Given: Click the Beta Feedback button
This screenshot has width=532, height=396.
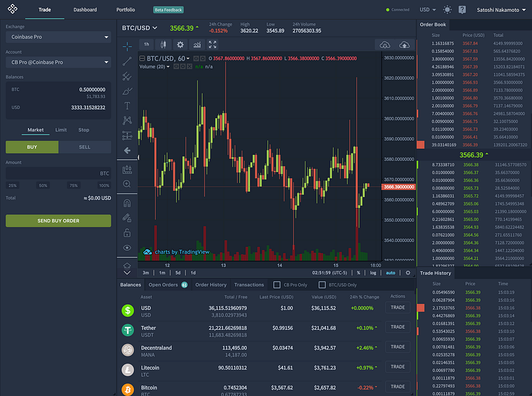Looking at the screenshot, I should tap(168, 10).
